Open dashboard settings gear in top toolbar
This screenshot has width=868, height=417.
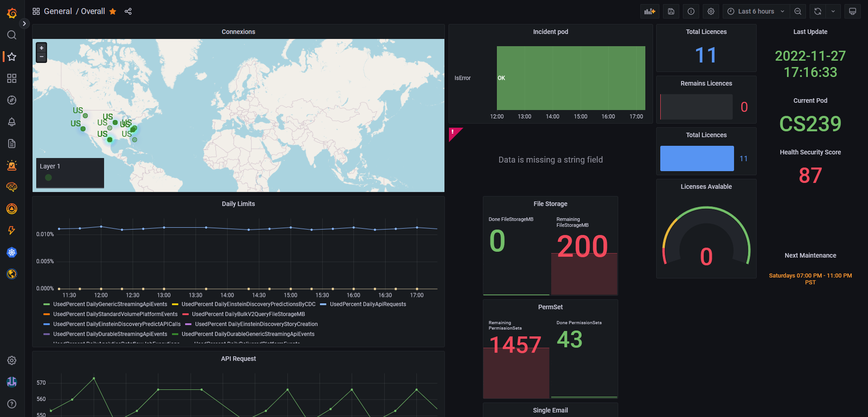pyautogui.click(x=711, y=11)
